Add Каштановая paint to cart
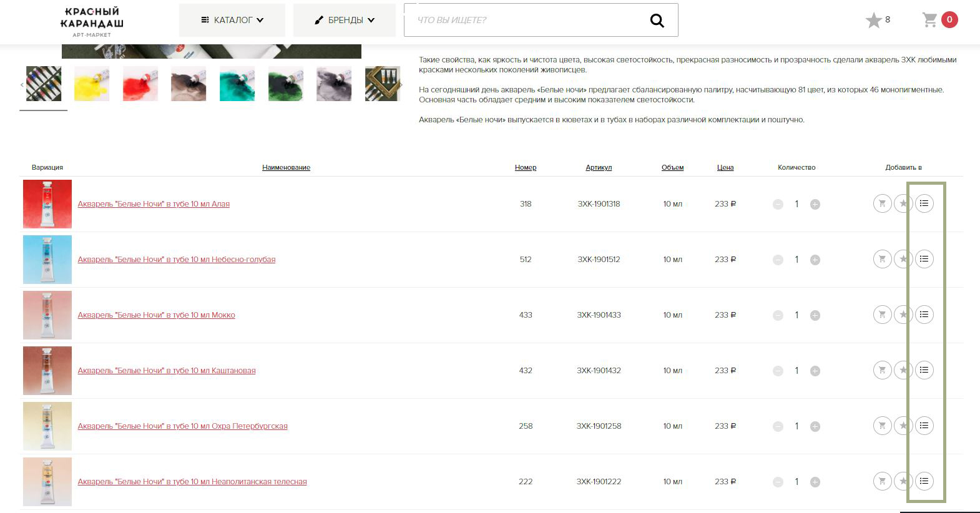The height and width of the screenshot is (513, 980). tap(882, 370)
